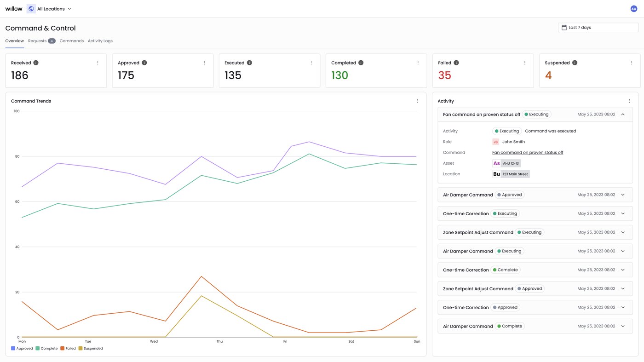Screen dimensions: 644x362
Task: Open Received card options menu
Action: (x=98, y=63)
